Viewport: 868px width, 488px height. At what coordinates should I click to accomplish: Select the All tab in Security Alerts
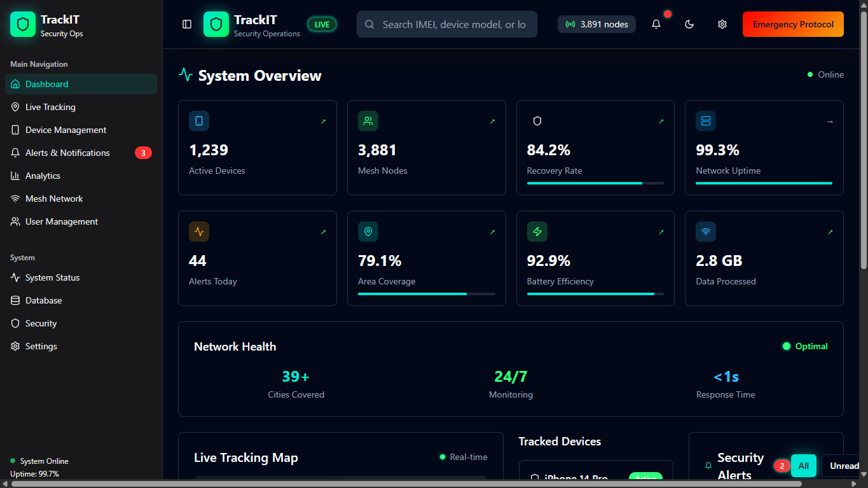(803, 466)
